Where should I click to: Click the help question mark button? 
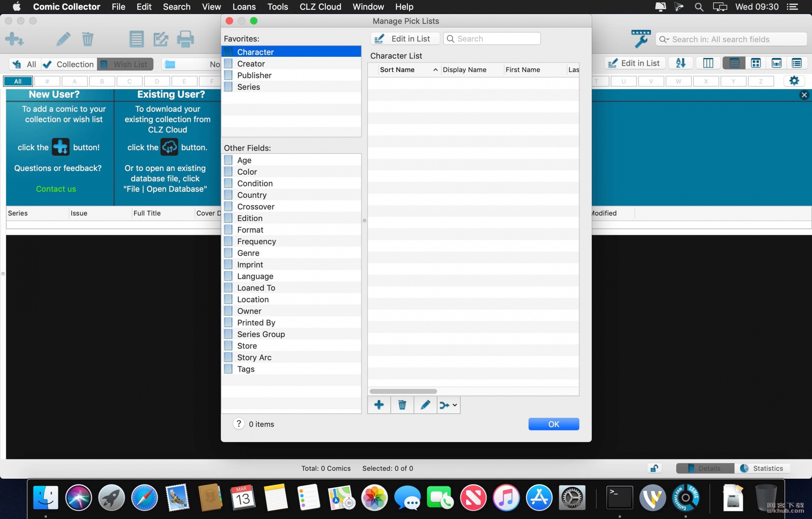[x=239, y=424]
